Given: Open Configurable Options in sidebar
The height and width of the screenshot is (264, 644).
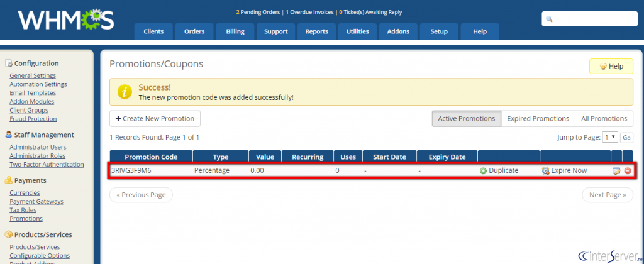Looking at the screenshot, I should click(x=40, y=255).
